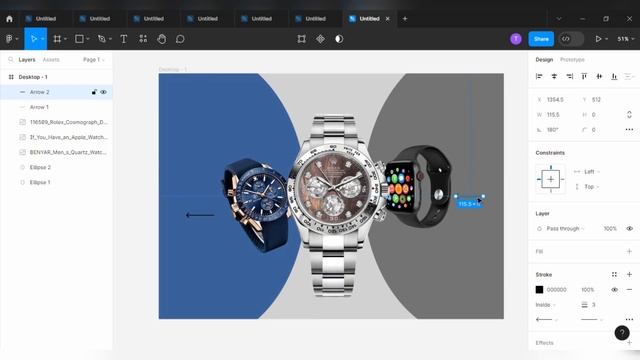This screenshot has width=640, height=360.
Task: Align right using the alignment icon
Action: pyautogui.click(x=569, y=76)
